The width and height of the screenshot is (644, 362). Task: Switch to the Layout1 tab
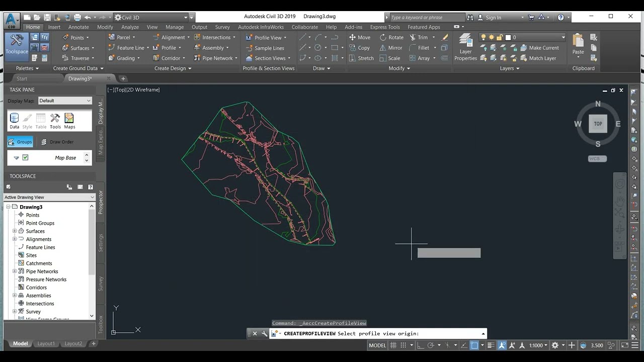46,344
